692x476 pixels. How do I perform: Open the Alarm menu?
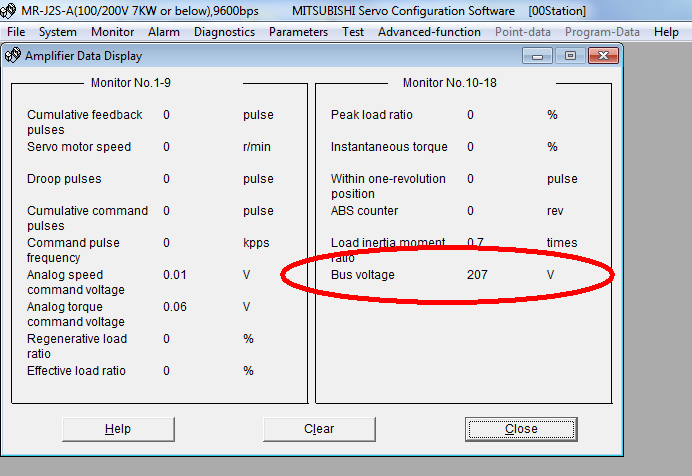[164, 32]
